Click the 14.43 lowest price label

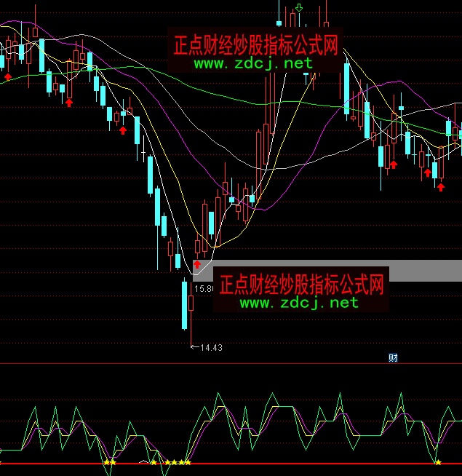pos(210,347)
